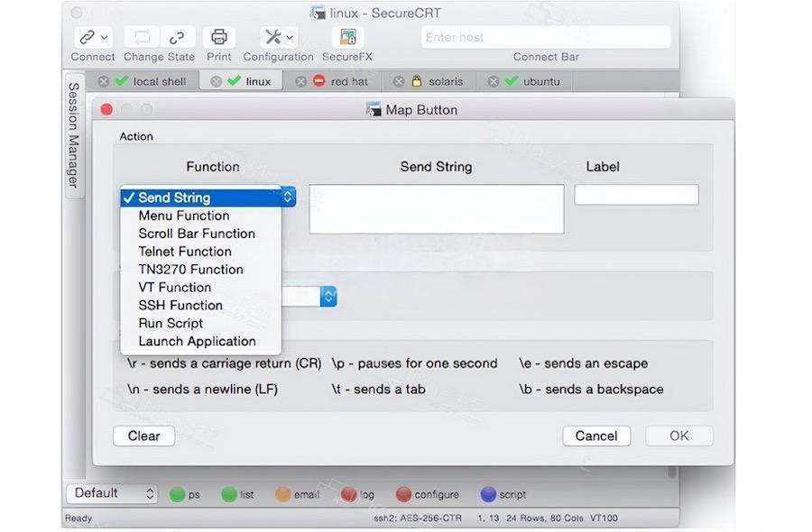
Task: Click the terminal scrollbar thumb behind the dialog
Action: point(672,472)
